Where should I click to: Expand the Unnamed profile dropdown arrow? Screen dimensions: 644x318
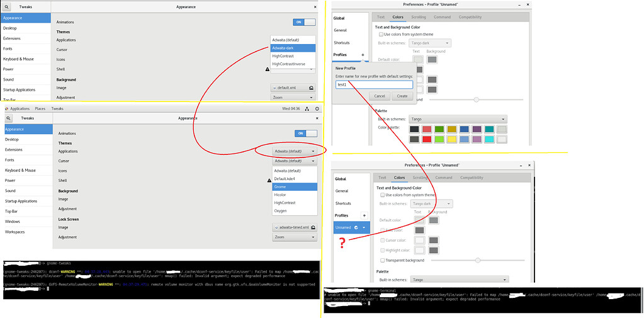coord(364,227)
